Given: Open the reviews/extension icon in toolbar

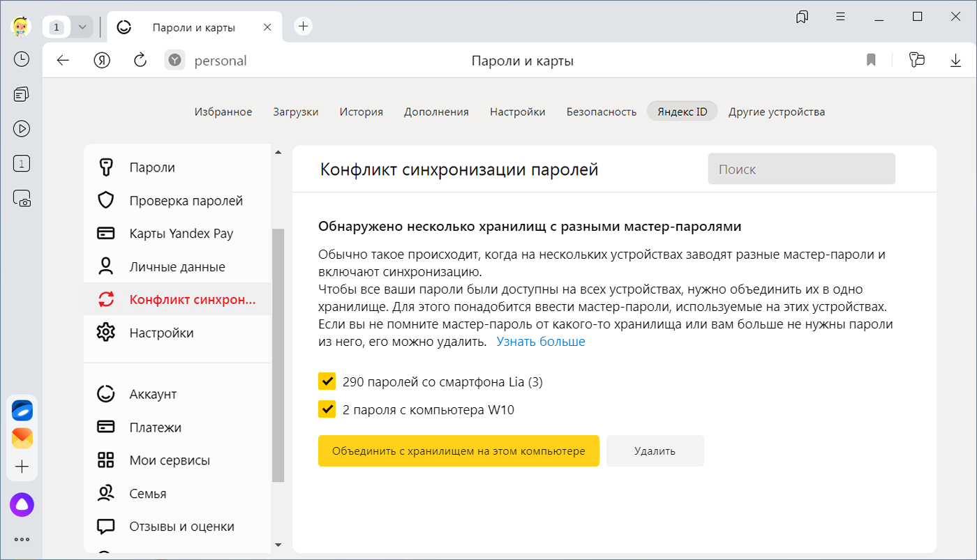Looking at the screenshot, I should (x=917, y=61).
